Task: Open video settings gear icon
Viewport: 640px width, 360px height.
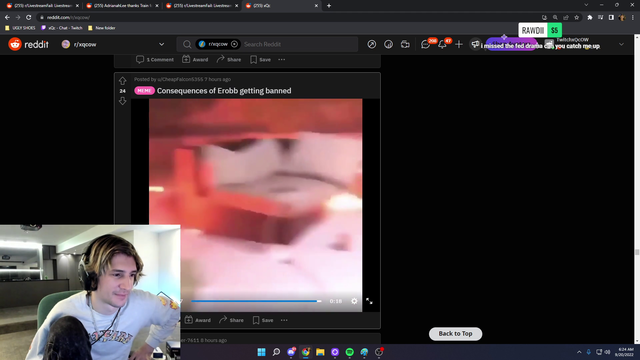Action: (x=354, y=301)
